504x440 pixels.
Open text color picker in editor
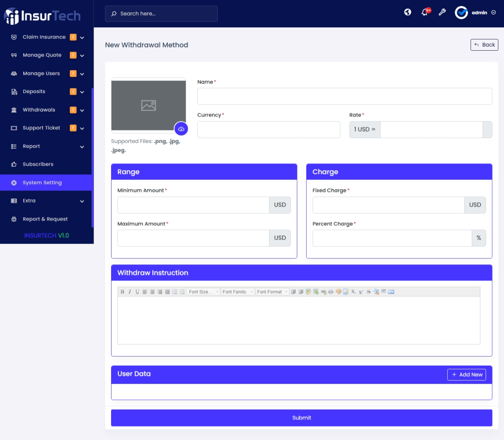tap(339, 292)
